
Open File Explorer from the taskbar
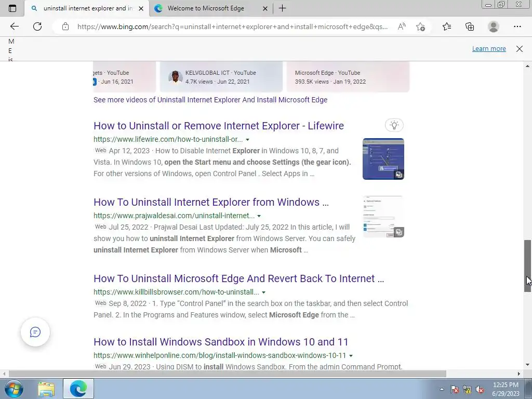[46, 389]
